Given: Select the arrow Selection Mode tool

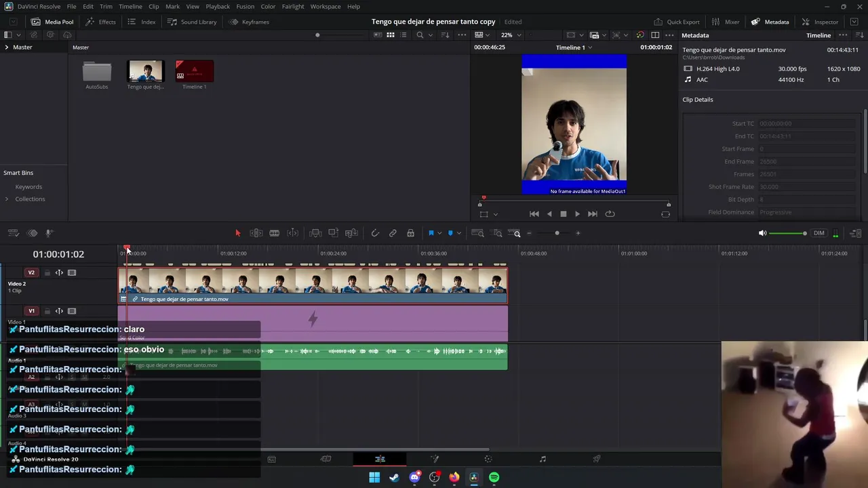Looking at the screenshot, I should click(238, 233).
